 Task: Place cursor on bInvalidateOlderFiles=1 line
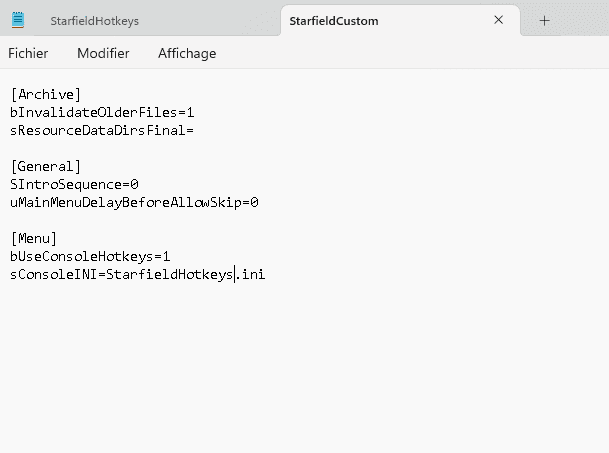coord(102,112)
